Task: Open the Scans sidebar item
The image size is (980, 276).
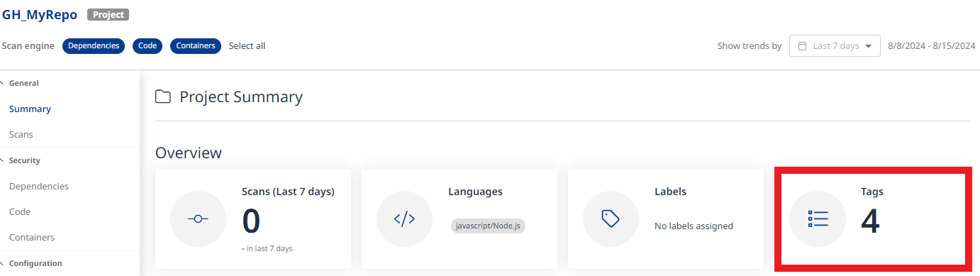Action: point(21,134)
